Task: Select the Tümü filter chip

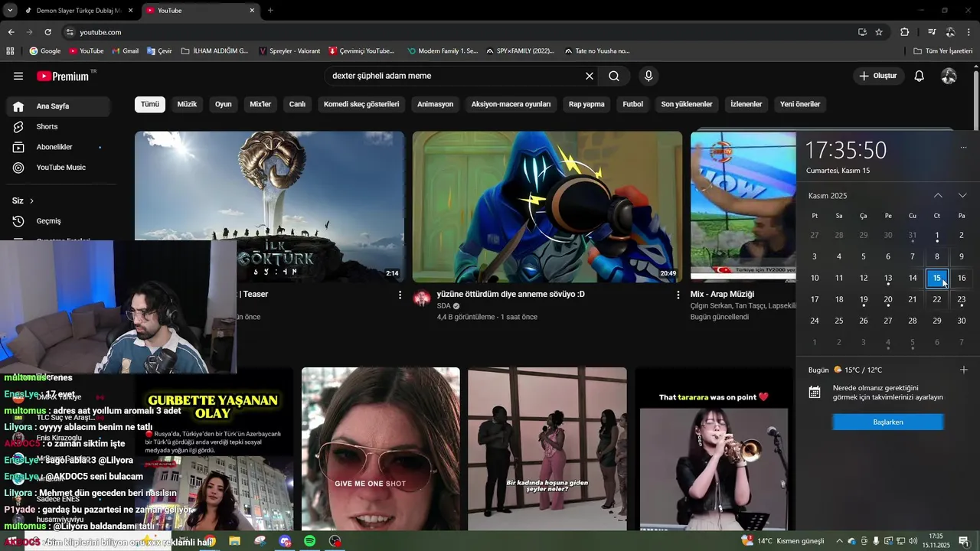Action: [150, 104]
